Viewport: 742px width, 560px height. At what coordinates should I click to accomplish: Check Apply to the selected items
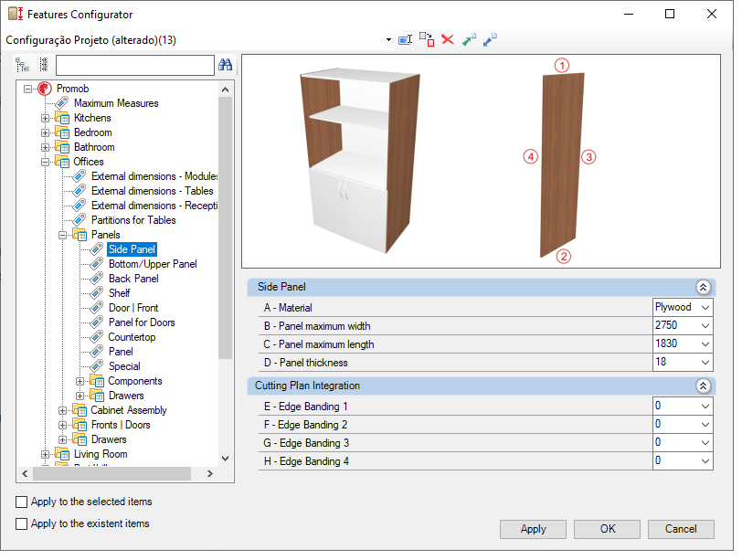click(x=21, y=502)
